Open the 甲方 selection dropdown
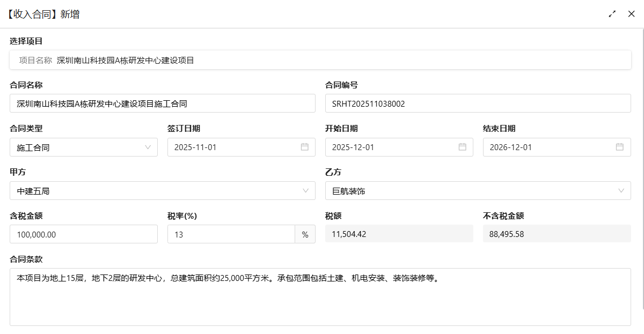Image resolution: width=644 pixels, height=334 pixels. [161, 190]
